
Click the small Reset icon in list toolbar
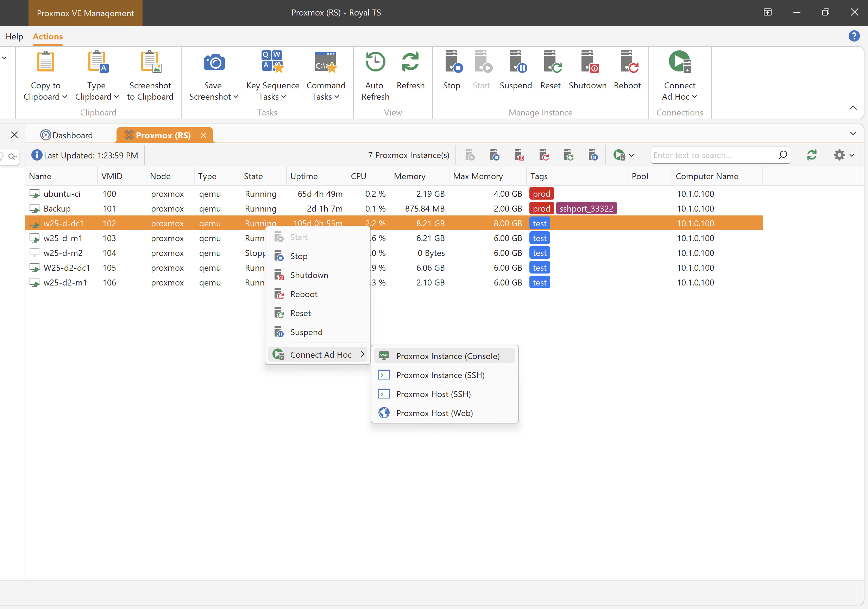568,155
